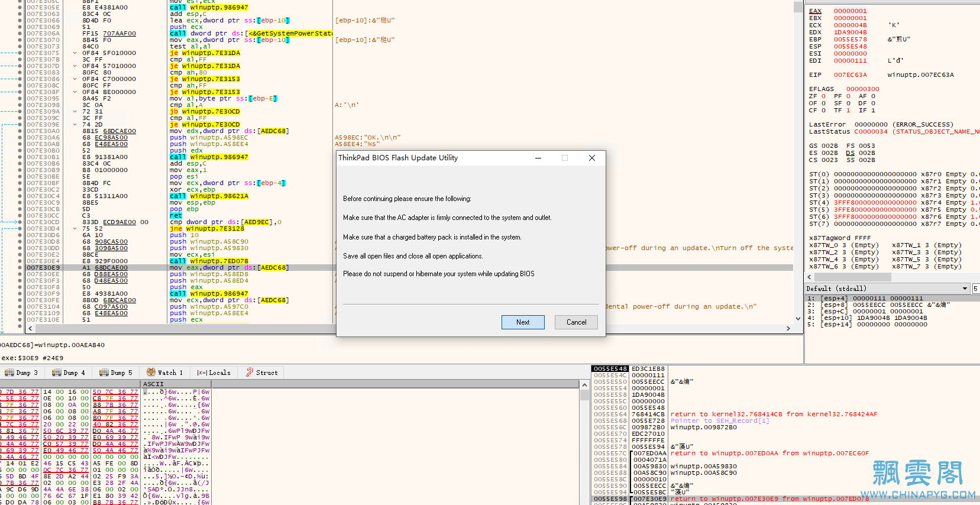The width and height of the screenshot is (980, 505).
Task: Toggle breakpoint bullet at address 007E3066
Action: tap(20, 21)
